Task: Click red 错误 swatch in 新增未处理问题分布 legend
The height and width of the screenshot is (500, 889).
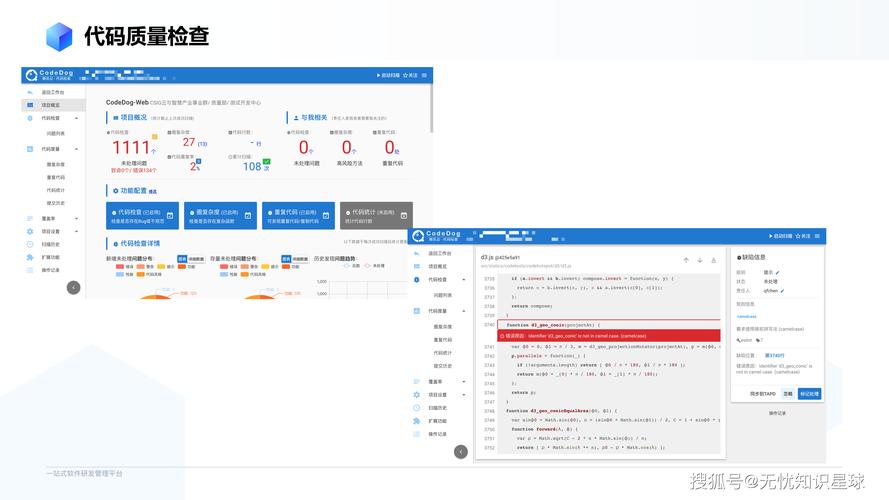Action: 120,266
